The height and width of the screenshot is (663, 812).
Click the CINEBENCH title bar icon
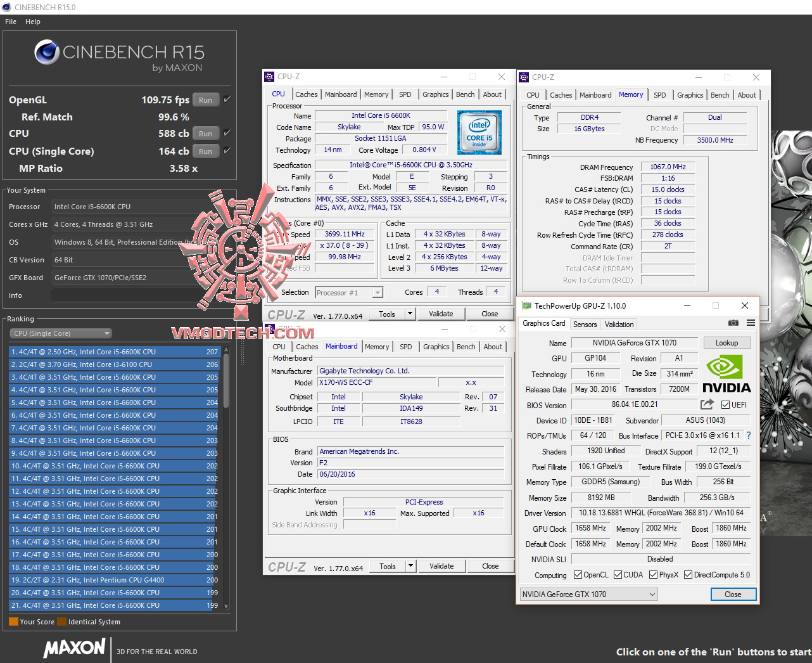coord(6,8)
